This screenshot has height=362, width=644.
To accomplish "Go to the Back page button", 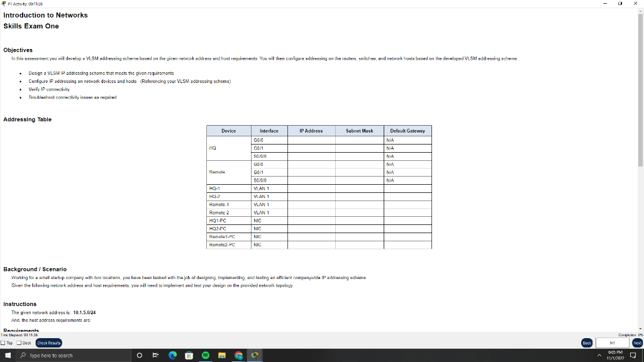I will tap(587, 343).
